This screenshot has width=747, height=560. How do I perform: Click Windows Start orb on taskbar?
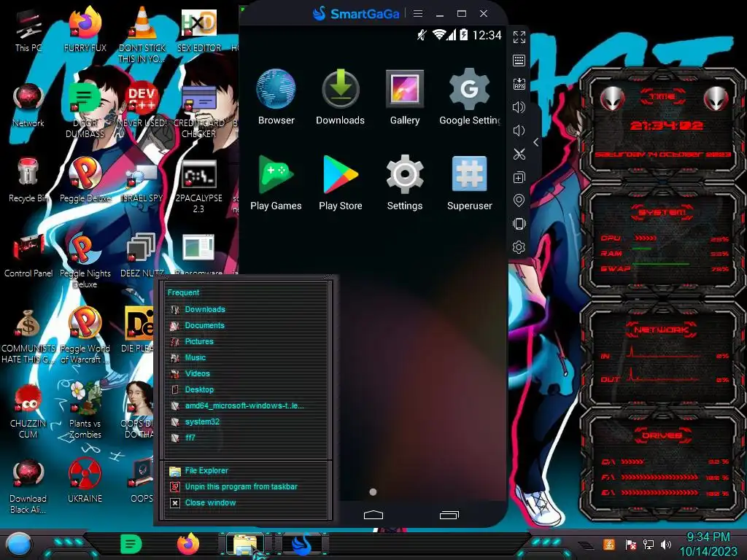pos(19,544)
